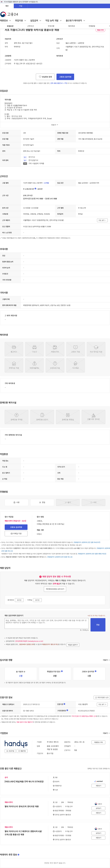The width and height of the screenshot is (110, 868).
Task: Click the 차량유지비 benefit icon
Action: pyautogui.click(x=55, y=349)
